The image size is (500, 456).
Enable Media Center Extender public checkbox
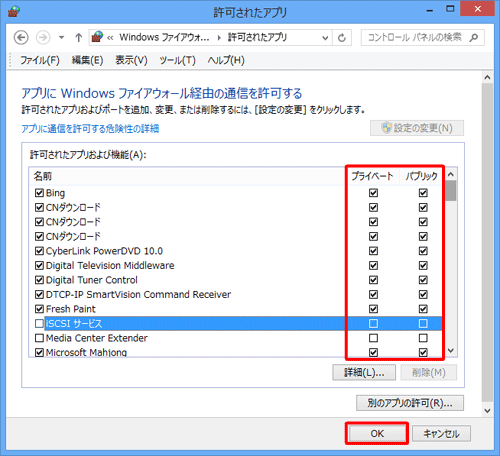[x=423, y=338]
